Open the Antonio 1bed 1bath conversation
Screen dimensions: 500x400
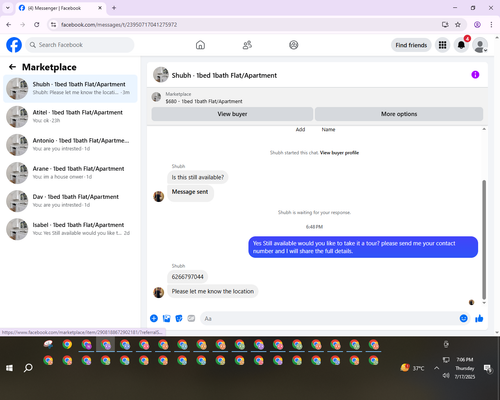click(x=70, y=145)
